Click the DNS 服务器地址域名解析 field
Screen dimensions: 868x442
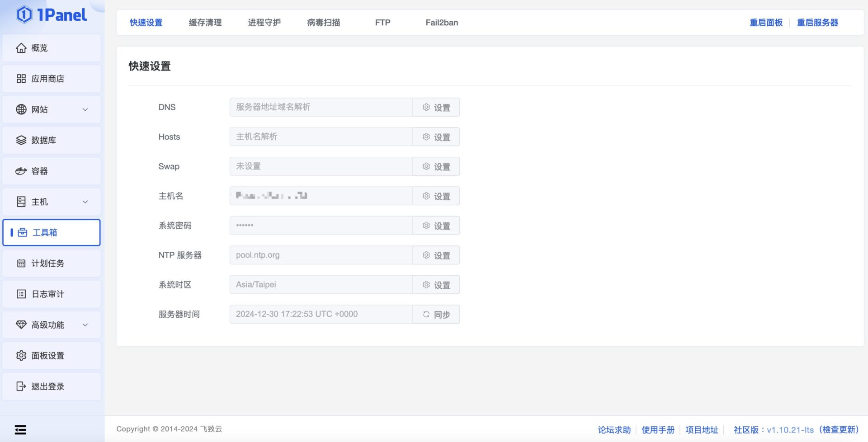point(321,107)
